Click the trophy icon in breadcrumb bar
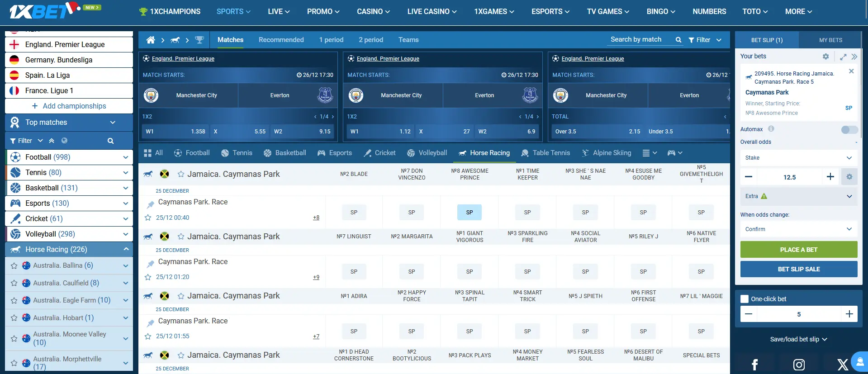Image resolution: width=868 pixels, height=374 pixels. (199, 40)
